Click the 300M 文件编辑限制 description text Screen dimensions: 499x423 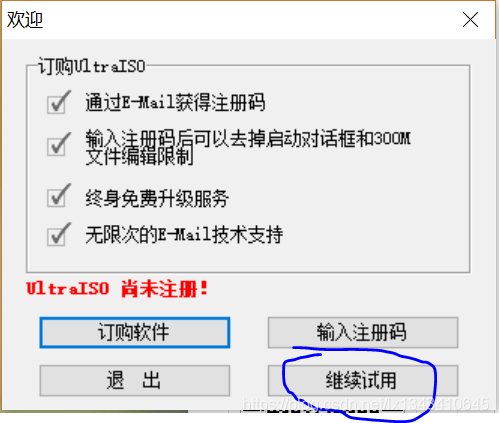(x=248, y=147)
